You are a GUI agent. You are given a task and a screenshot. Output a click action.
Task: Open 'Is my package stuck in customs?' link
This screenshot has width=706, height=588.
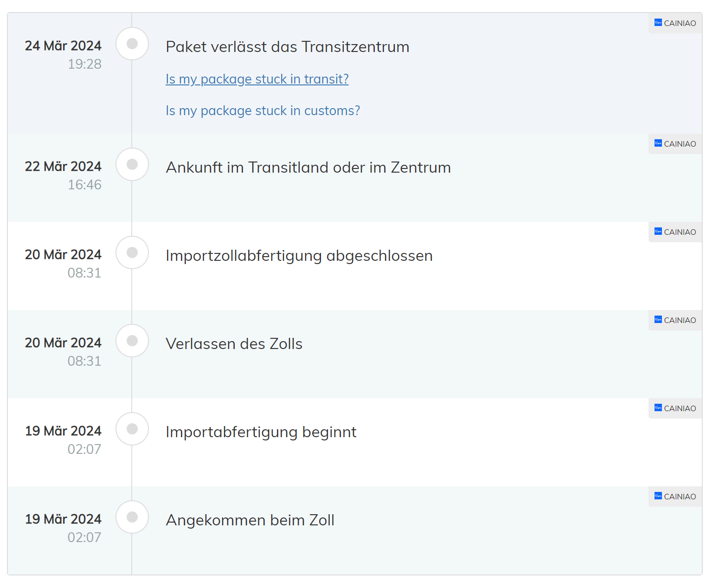click(x=263, y=111)
